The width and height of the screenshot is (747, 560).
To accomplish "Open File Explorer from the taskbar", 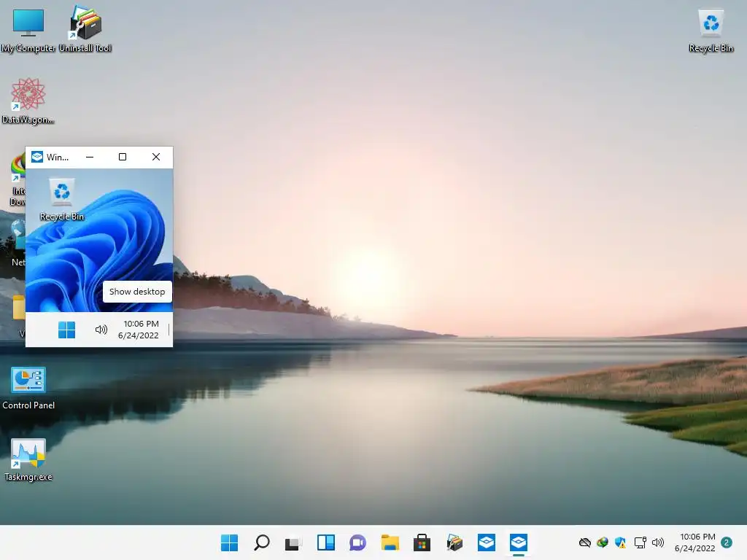I will 390,542.
